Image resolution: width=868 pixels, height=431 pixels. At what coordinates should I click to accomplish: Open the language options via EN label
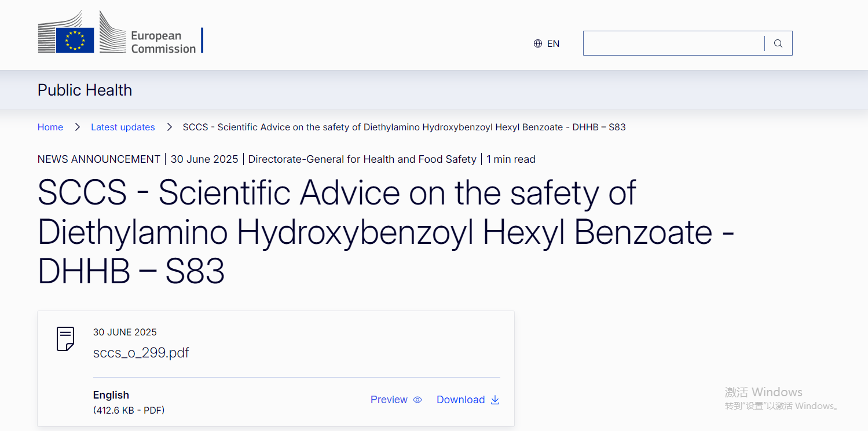(x=553, y=43)
